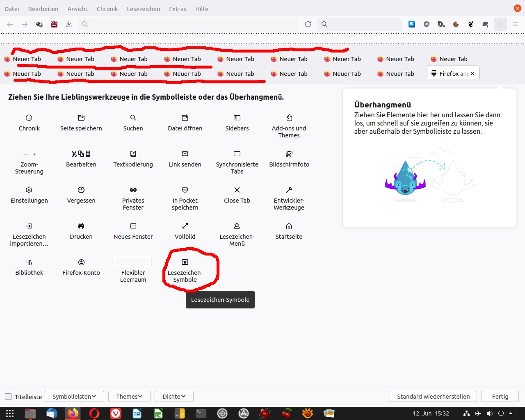Open the Symbolleisten dropdown
Image resolution: width=525 pixels, height=420 pixels.
pyautogui.click(x=74, y=397)
